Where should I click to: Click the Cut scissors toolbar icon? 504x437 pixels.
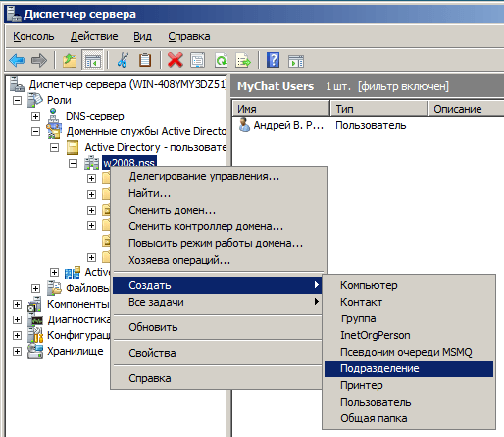[x=123, y=60]
